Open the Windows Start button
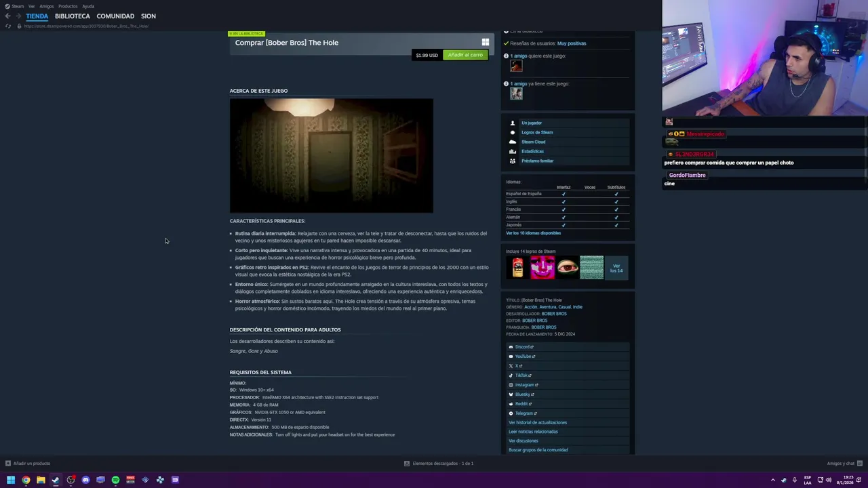The image size is (868, 488). 11,480
